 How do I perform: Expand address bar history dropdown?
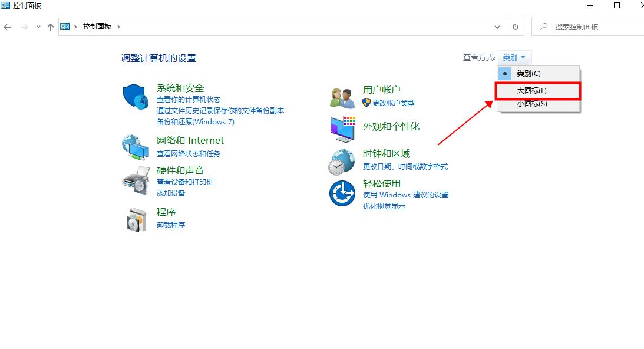click(497, 27)
